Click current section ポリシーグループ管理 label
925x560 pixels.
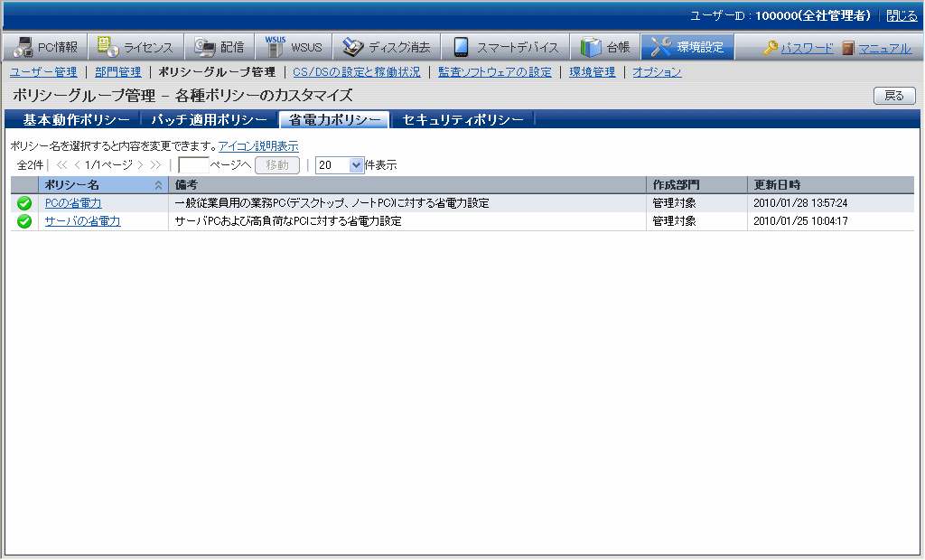217,72
